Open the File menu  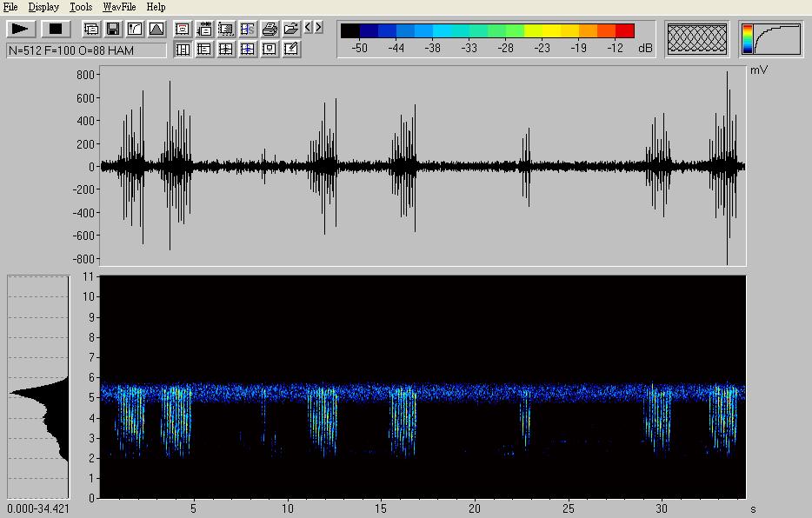[10, 7]
